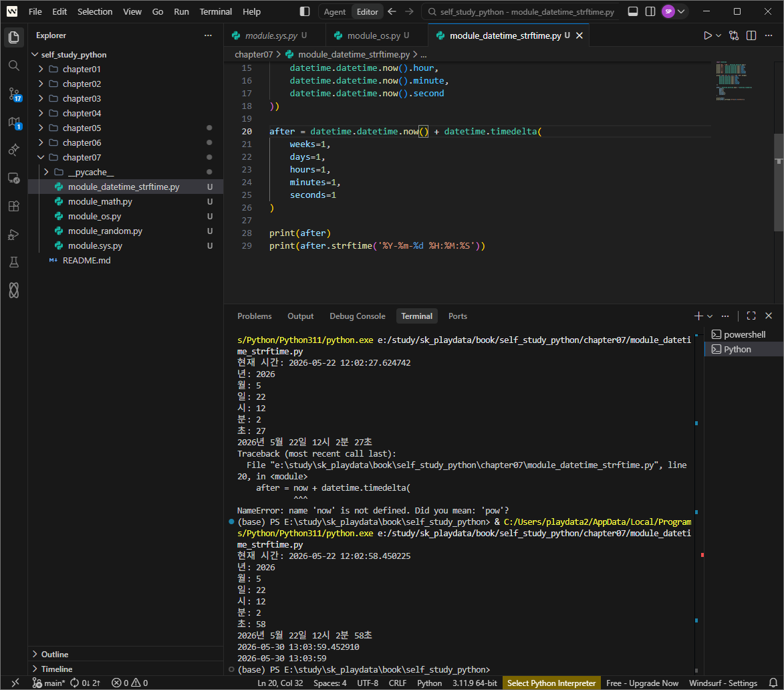Go forward with the right arrow in title bar

point(409,11)
